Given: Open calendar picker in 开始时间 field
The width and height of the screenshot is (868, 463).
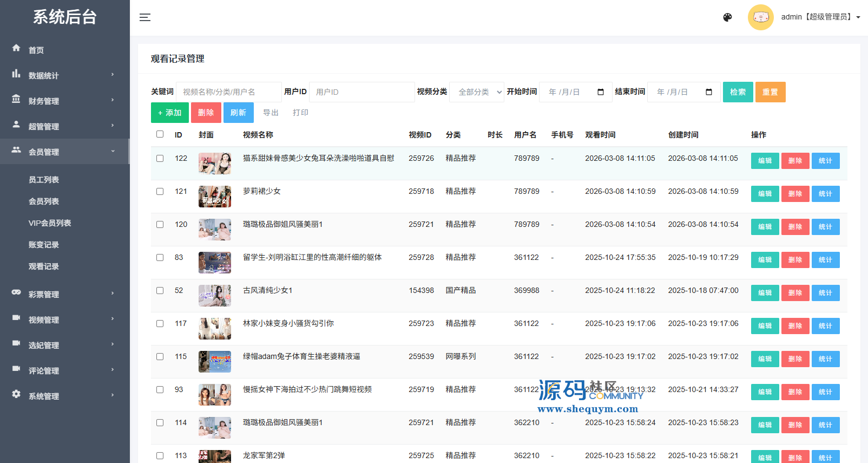Looking at the screenshot, I should click(600, 92).
